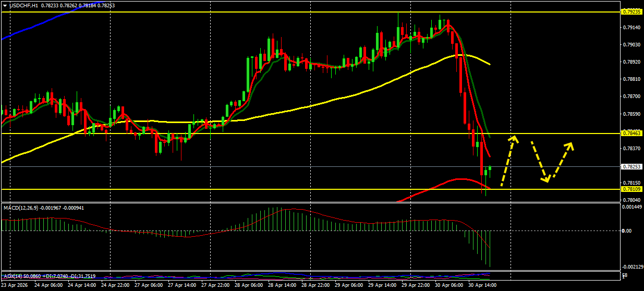Click the 0.78150 price scale value
This screenshot has height=291, width=644.
(632, 183)
